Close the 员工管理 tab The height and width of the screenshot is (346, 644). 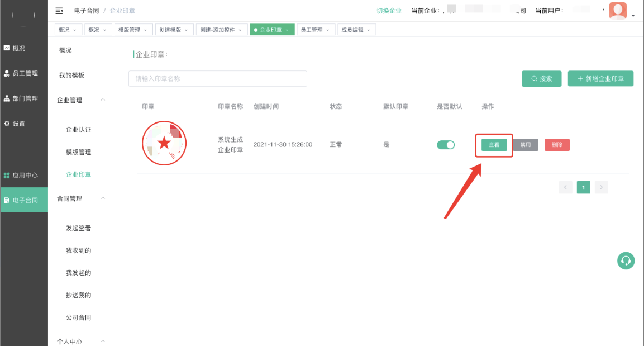tap(327, 30)
